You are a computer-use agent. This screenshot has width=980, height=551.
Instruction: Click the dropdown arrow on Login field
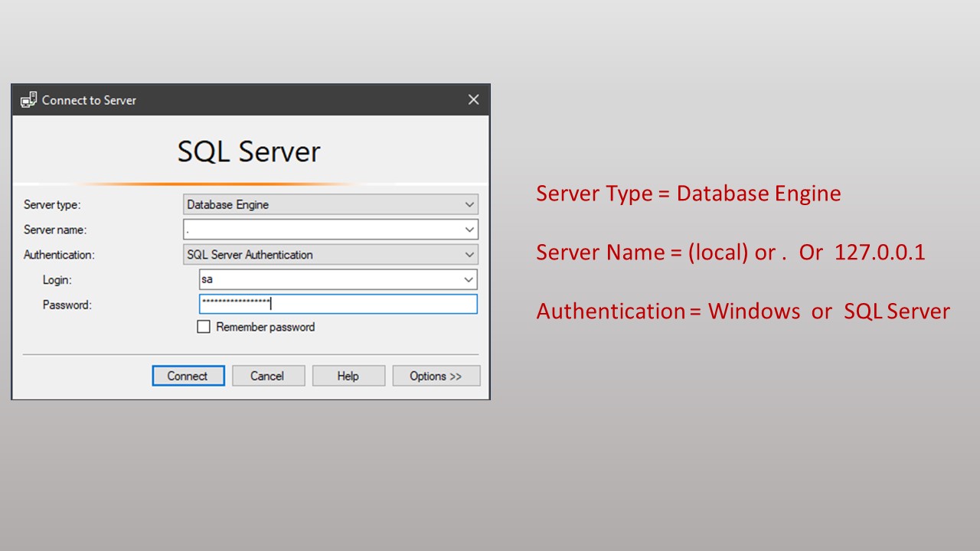pos(468,279)
